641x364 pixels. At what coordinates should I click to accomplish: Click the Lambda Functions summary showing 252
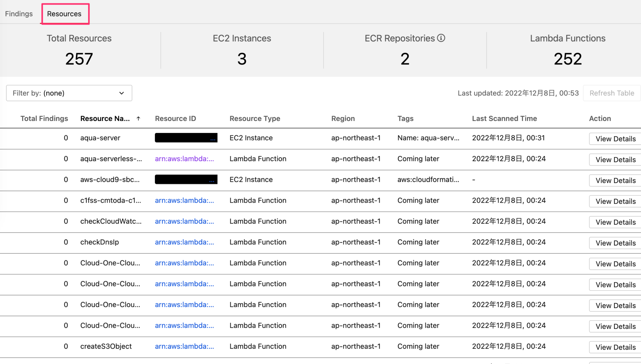(x=567, y=58)
